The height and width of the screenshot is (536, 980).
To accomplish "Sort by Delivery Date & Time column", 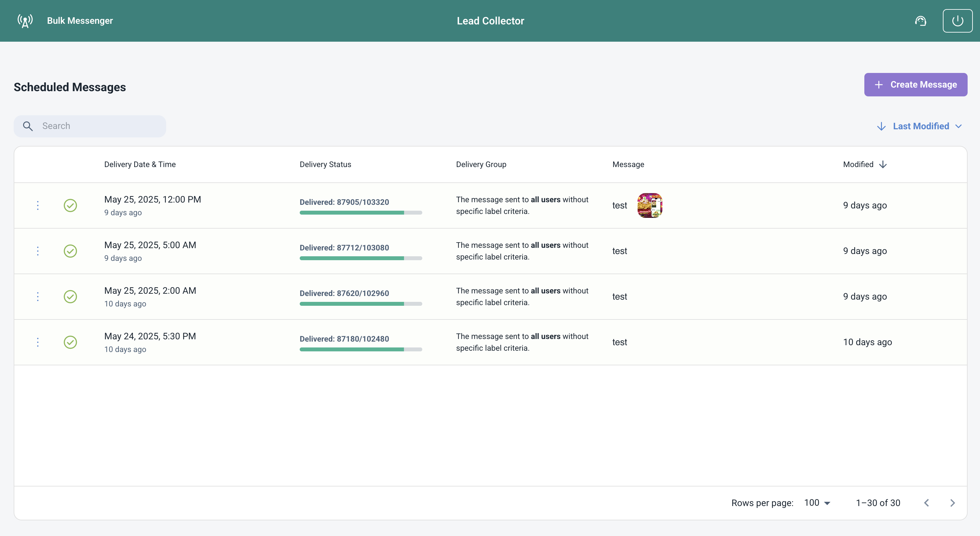I will click(140, 164).
